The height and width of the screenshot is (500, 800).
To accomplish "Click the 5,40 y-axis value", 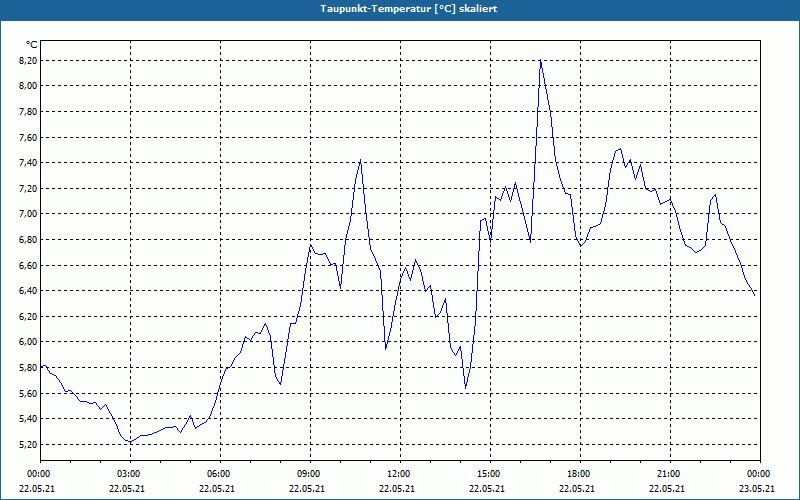I will click(29, 419).
